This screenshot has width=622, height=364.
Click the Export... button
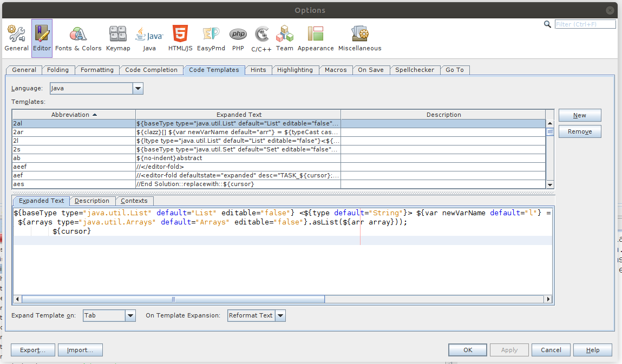pos(33,350)
